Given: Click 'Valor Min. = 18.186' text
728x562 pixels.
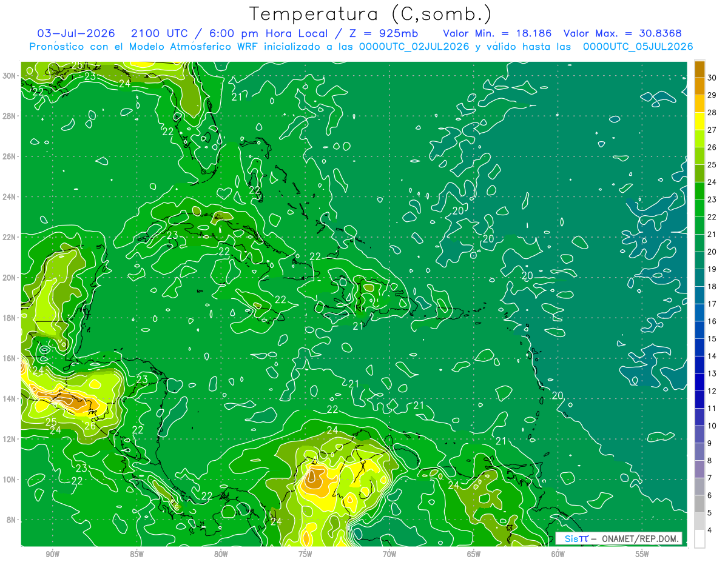Looking at the screenshot, I should point(497,33).
